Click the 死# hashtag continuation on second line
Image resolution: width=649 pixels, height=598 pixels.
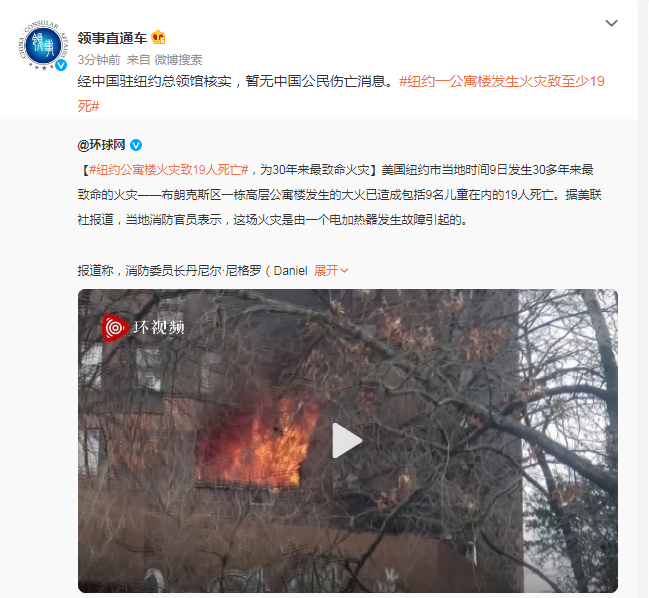89,106
